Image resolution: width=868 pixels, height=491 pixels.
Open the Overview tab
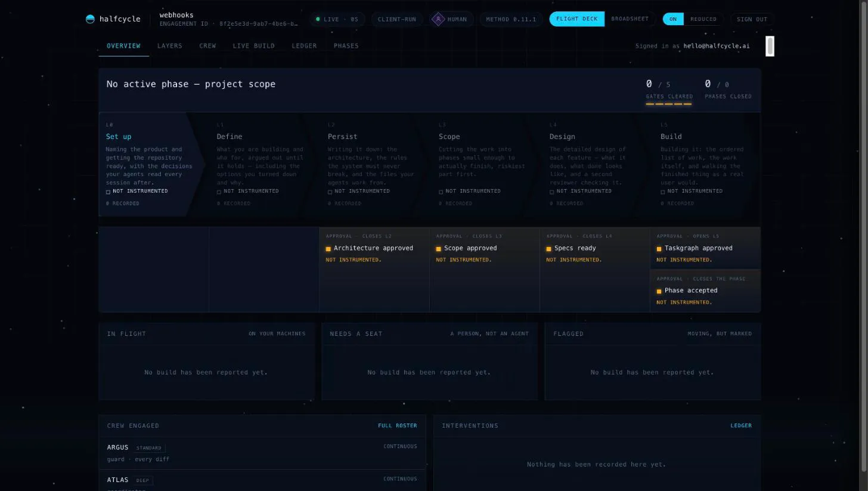tap(123, 46)
